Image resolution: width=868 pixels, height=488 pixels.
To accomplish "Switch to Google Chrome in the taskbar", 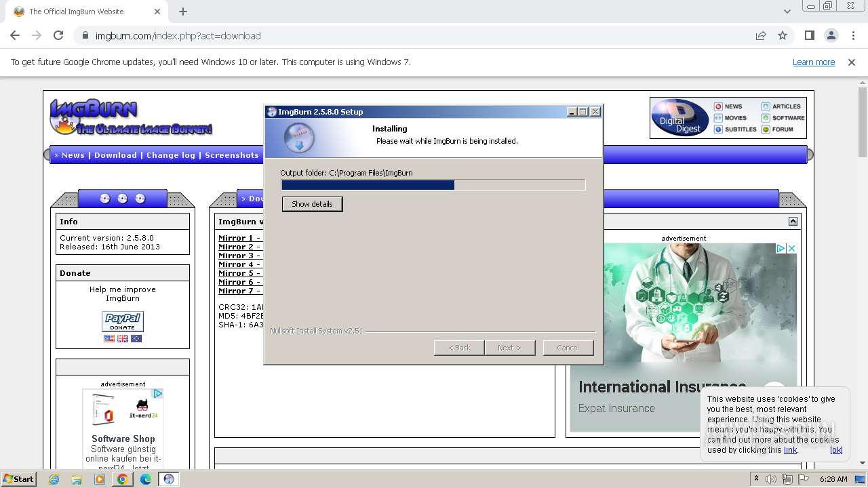I will (x=123, y=479).
